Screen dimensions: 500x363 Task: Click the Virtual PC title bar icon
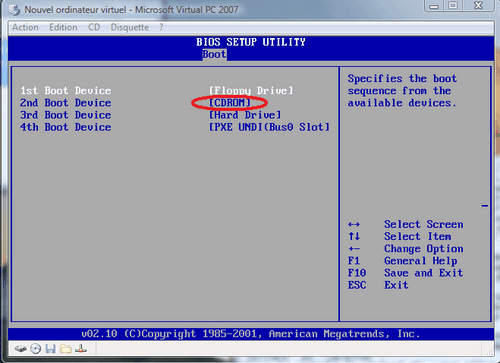click(x=14, y=10)
